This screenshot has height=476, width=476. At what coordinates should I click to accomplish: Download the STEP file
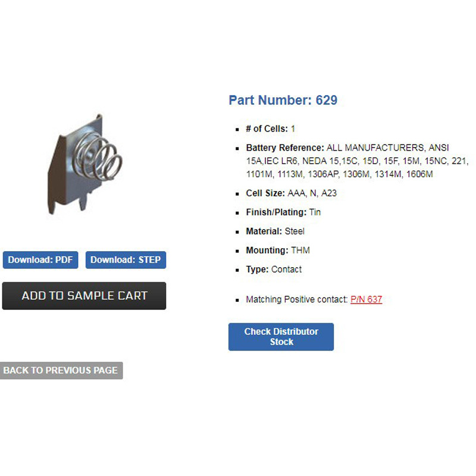pyautogui.click(x=126, y=260)
